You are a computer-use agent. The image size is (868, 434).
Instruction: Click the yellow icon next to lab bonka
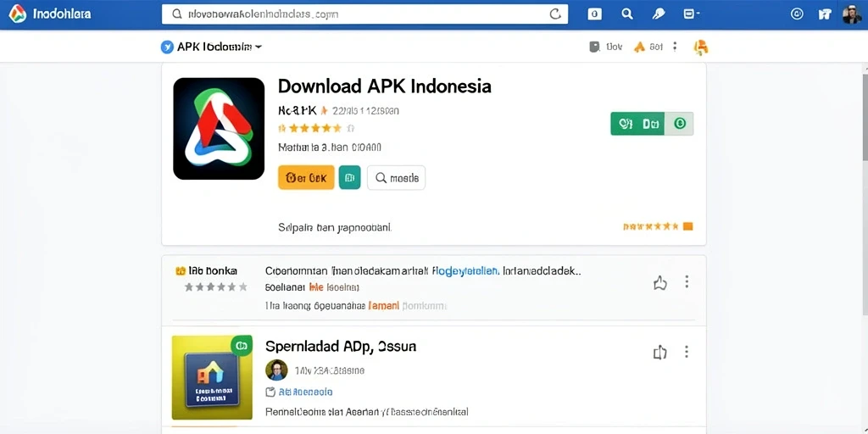[180, 271]
